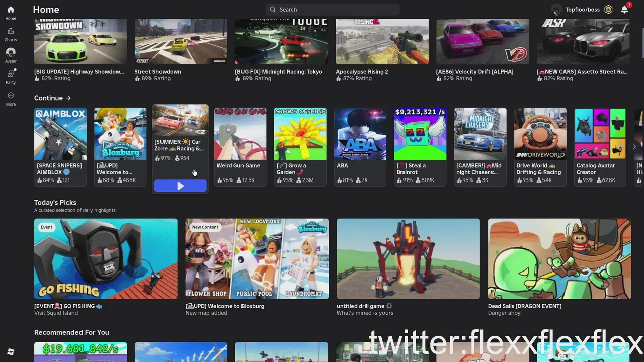This screenshot has height=362, width=644.
Task: Click "What's mined is yours" subtitle
Action: (x=365, y=313)
